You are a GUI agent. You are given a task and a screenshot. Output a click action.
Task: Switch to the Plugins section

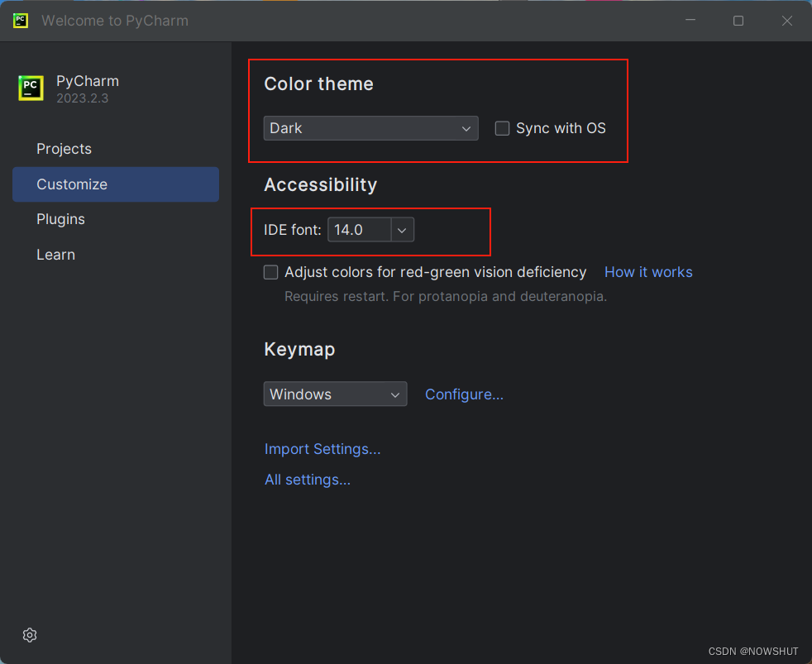click(x=60, y=219)
